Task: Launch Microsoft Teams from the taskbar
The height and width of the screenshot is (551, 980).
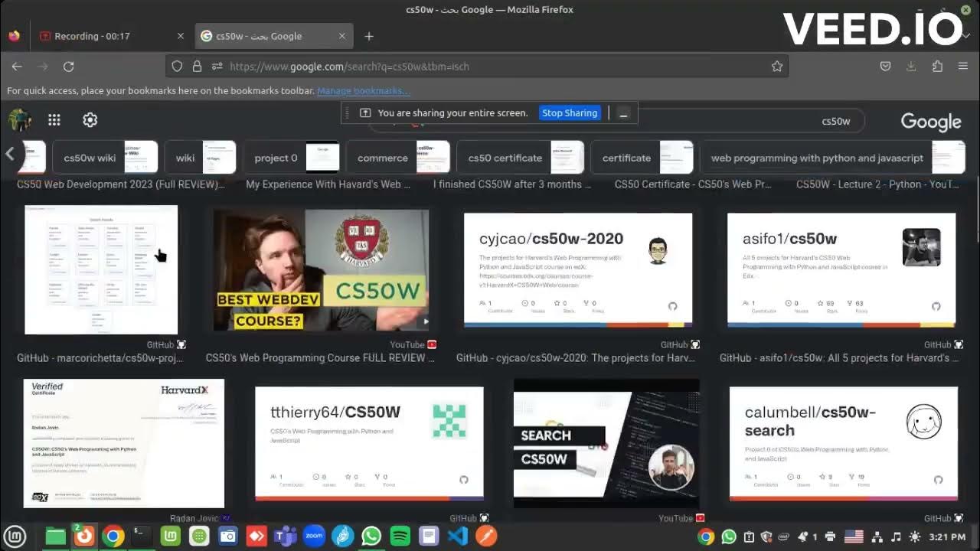Action: coord(285,536)
